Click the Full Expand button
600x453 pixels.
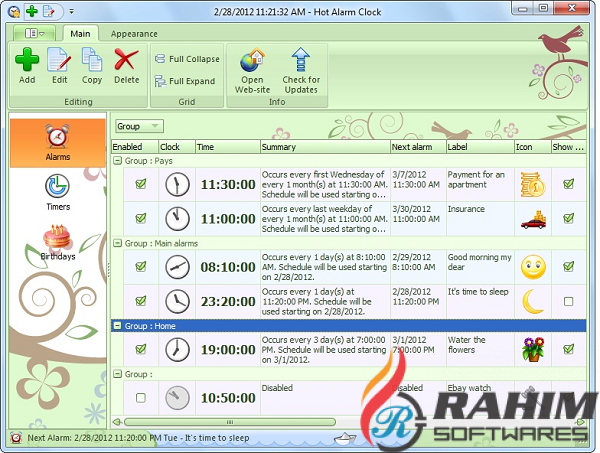click(x=185, y=81)
